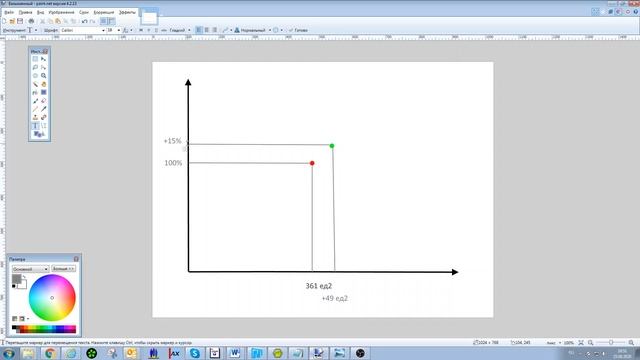Click the primary gray color swatch
The image size is (640, 360).
click(16, 279)
